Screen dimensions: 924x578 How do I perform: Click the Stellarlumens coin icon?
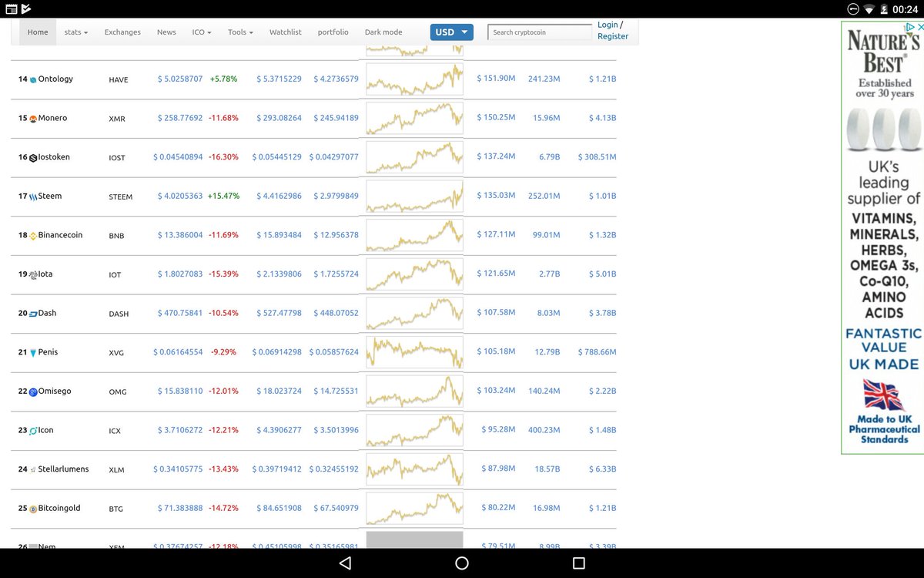pyautogui.click(x=33, y=470)
